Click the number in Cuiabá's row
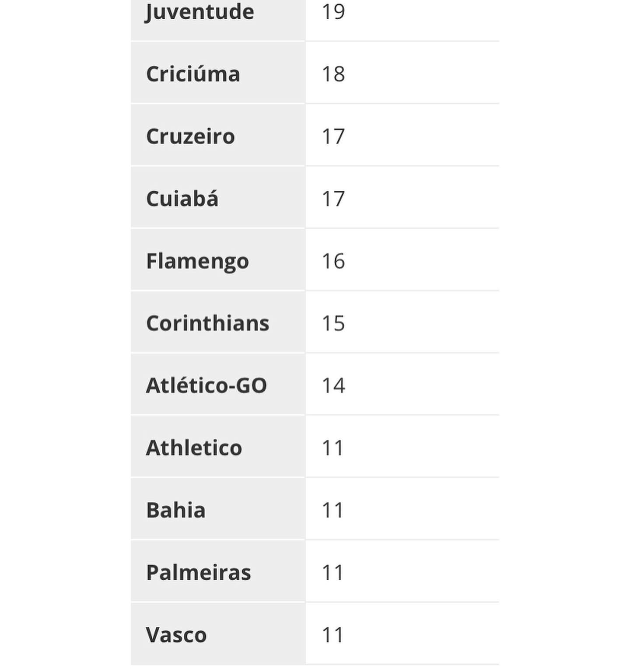The width and height of the screenshot is (630, 672). pos(333,199)
